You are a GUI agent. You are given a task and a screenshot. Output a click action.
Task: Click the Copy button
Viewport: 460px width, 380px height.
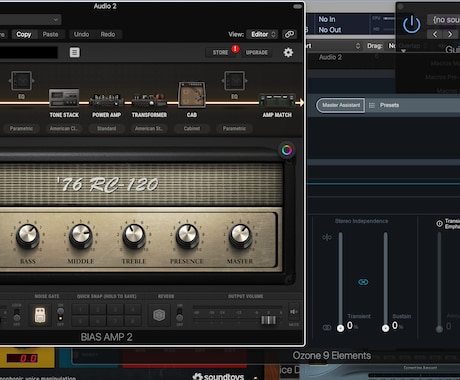pos(24,34)
